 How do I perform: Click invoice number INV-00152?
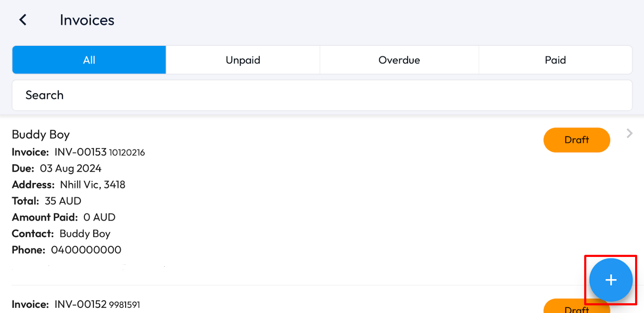(81, 304)
